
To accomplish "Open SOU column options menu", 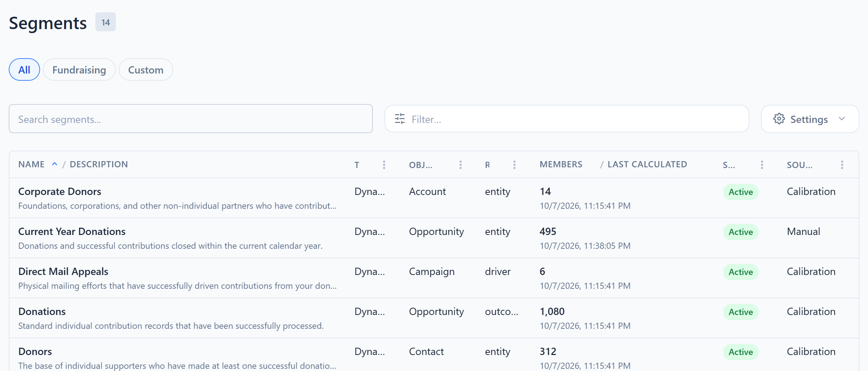I will point(842,165).
